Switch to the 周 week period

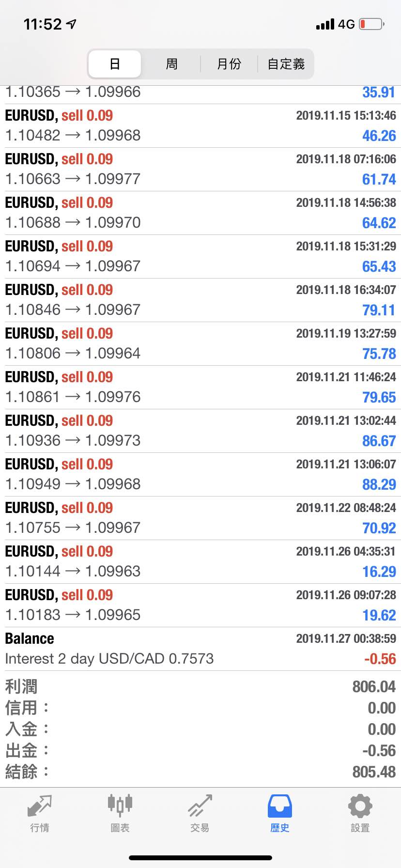coord(172,64)
